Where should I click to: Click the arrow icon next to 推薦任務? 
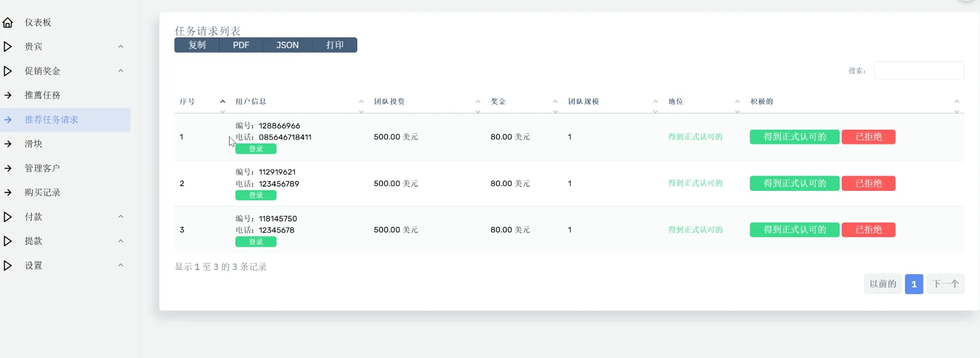[x=8, y=95]
